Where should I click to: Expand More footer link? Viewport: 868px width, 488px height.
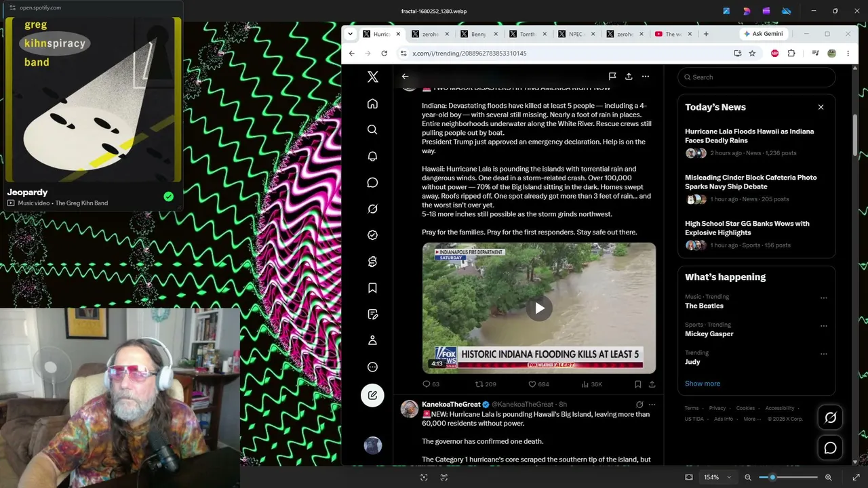[x=751, y=419]
